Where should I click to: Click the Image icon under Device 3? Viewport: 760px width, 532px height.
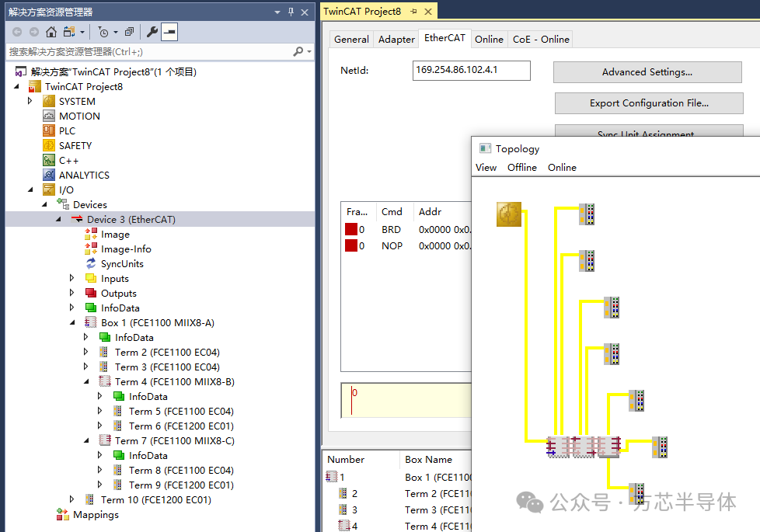coord(91,234)
